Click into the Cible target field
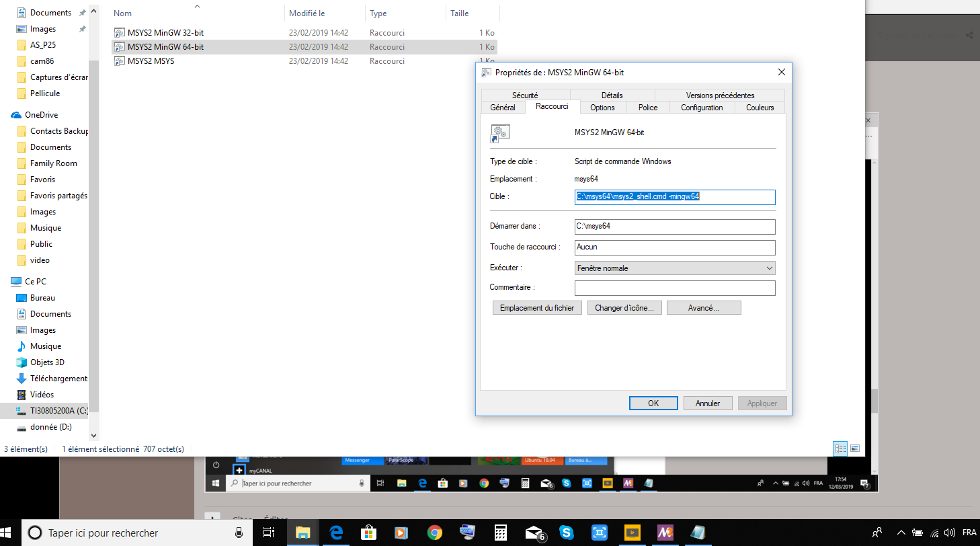The width and height of the screenshot is (980, 546). (675, 197)
